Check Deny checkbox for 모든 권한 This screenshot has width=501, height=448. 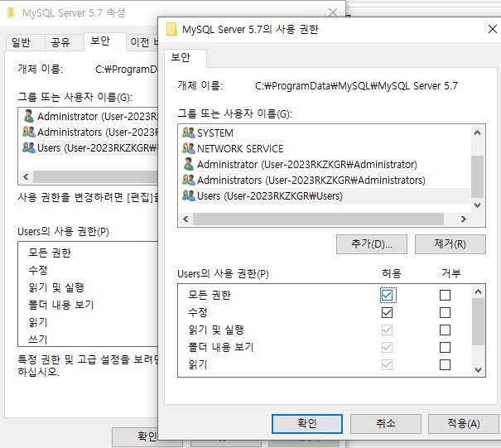[445, 295]
